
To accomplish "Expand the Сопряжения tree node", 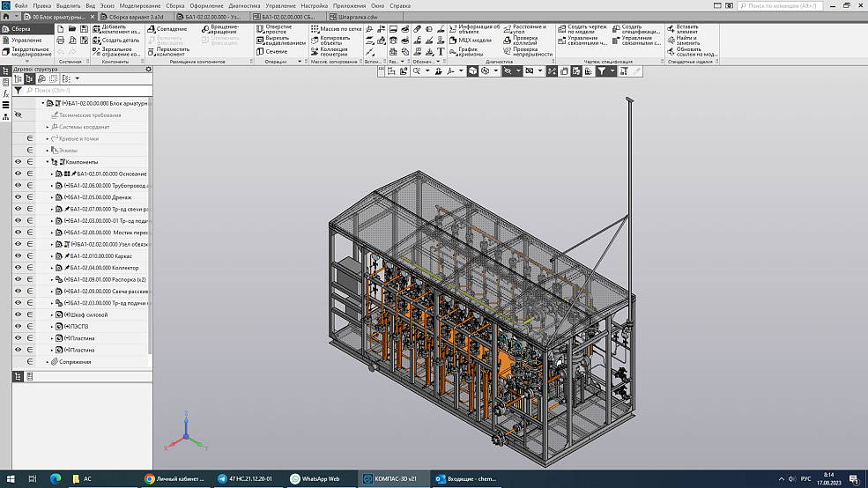I will click(x=47, y=362).
